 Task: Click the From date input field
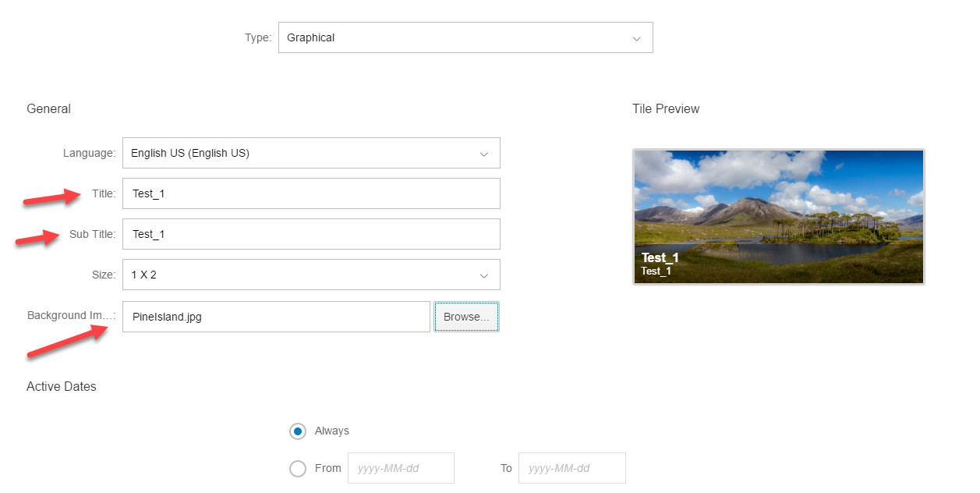(401, 468)
